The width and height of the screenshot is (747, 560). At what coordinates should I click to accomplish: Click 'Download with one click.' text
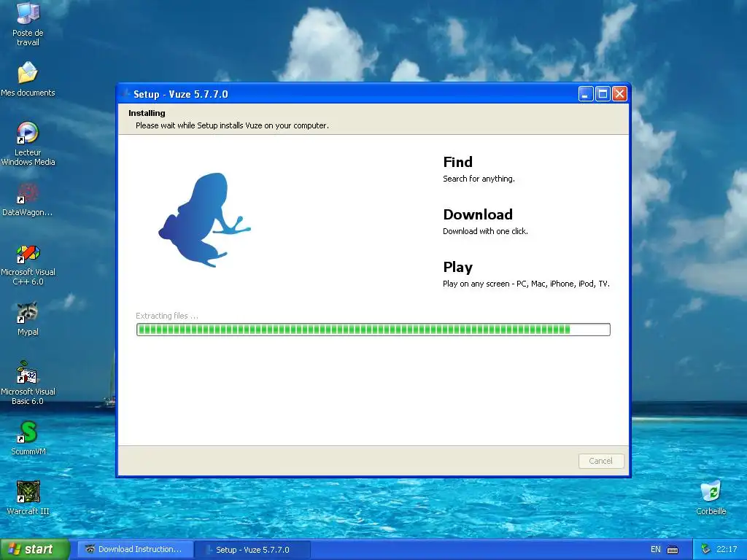pos(485,231)
